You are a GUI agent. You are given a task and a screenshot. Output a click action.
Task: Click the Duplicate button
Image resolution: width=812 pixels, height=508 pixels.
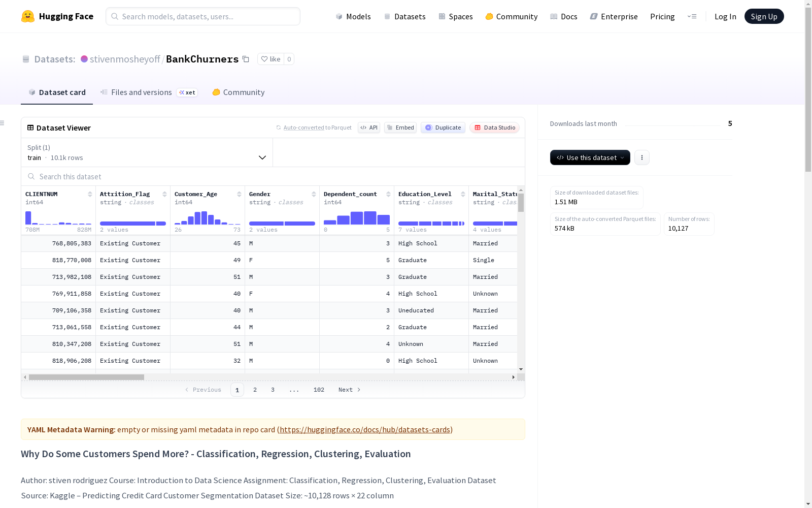pos(443,128)
